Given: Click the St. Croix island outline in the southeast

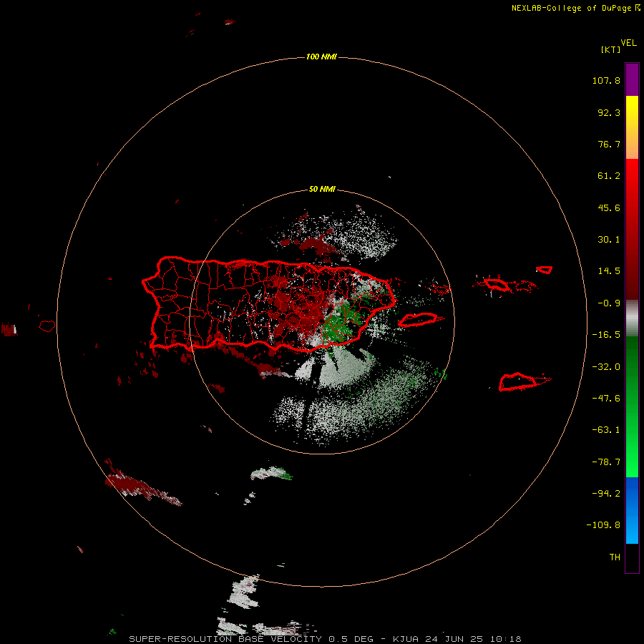Looking at the screenshot, I should tap(518, 382).
